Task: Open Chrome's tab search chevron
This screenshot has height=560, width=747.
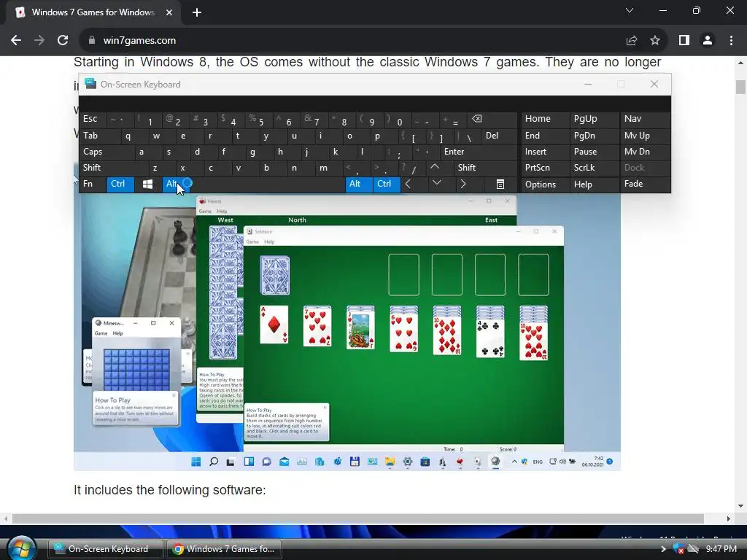Action: [630, 10]
